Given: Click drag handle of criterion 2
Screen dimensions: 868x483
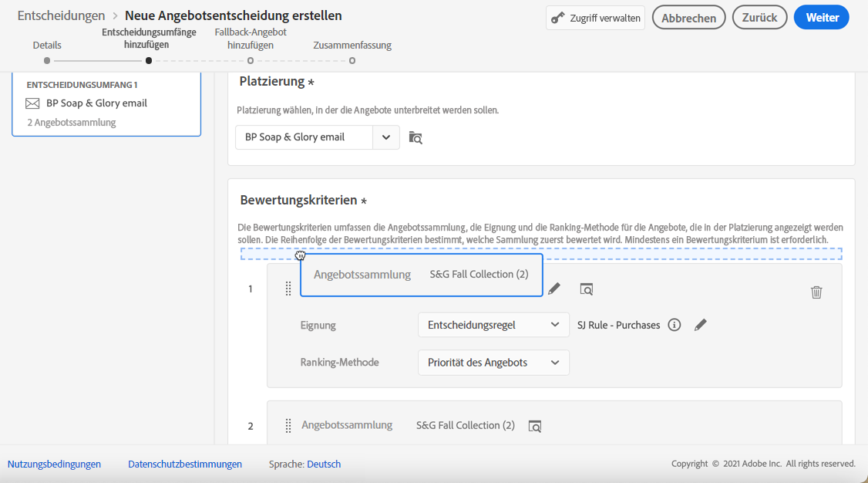Looking at the screenshot, I should click(x=288, y=425).
